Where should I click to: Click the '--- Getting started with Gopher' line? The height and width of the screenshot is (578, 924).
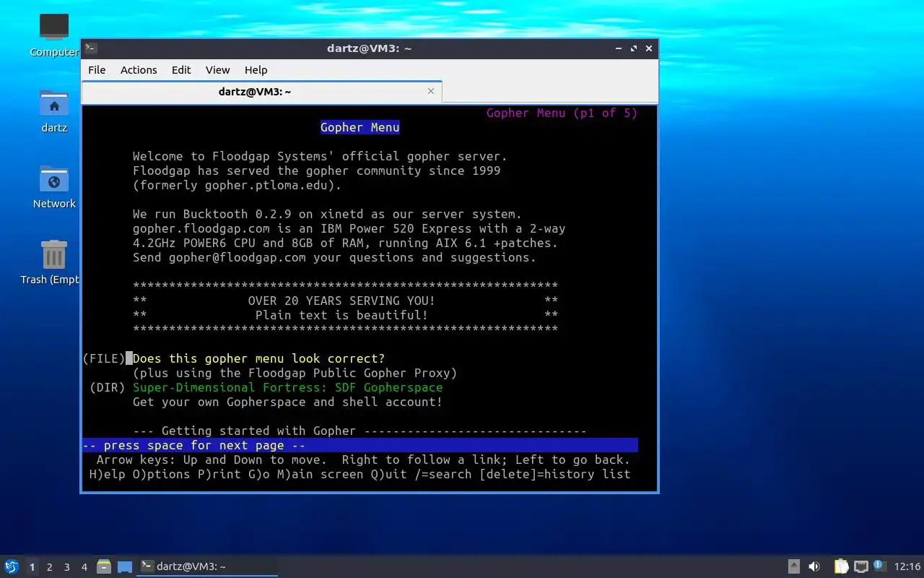point(359,431)
